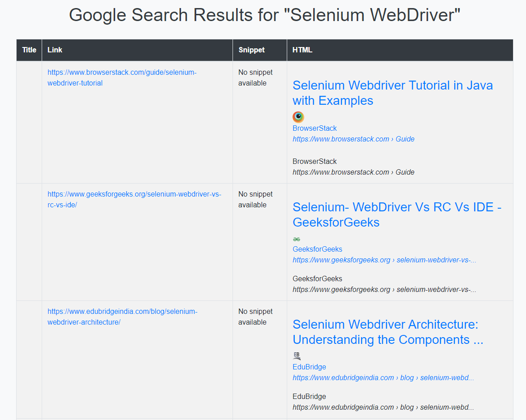Click the HTML column header
Screen dimensions: 526x420
[302, 50]
